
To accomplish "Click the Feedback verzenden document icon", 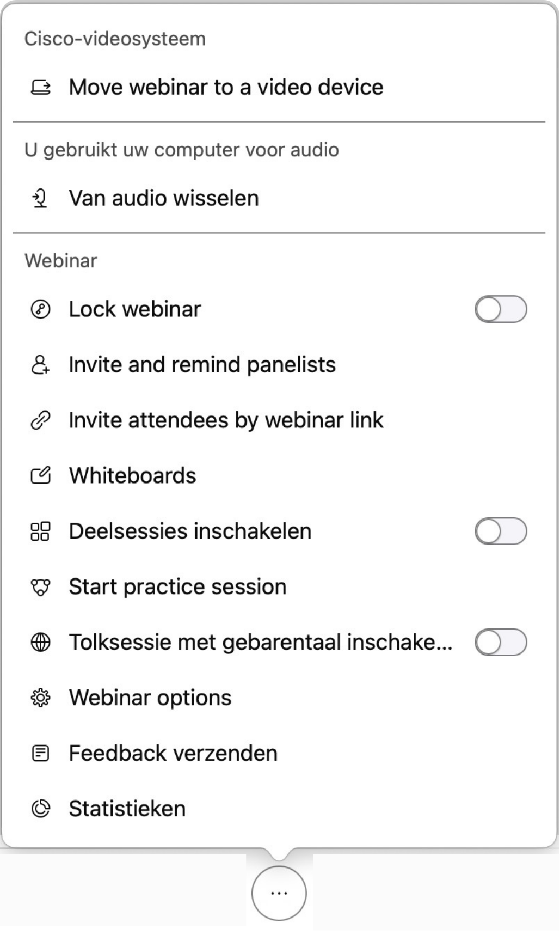I will pos(40,753).
